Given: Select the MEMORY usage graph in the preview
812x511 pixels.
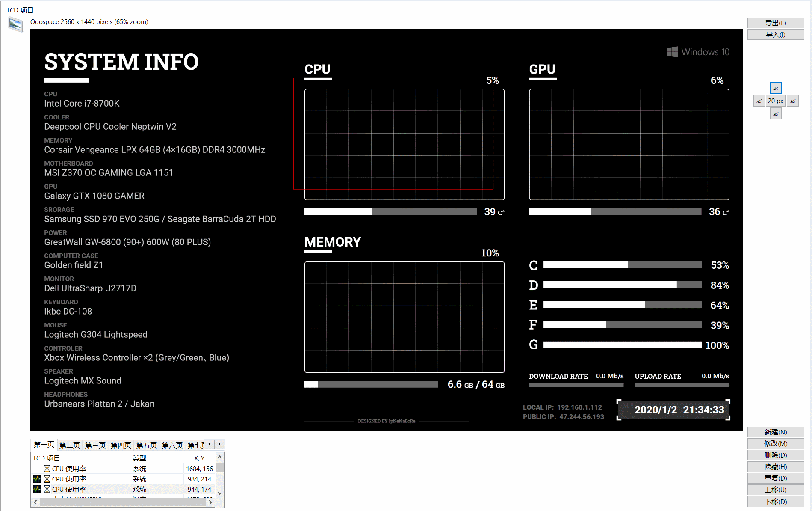Looking at the screenshot, I should click(x=405, y=317).
